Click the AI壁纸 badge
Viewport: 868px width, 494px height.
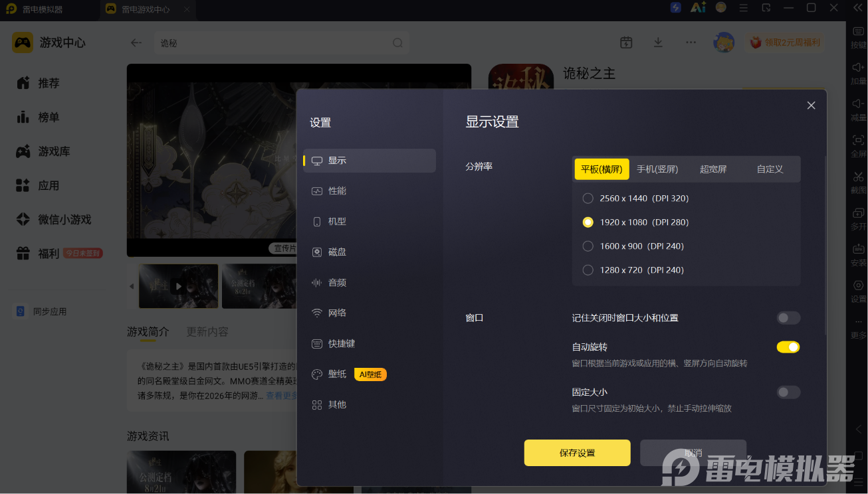[x=370, y=374]
